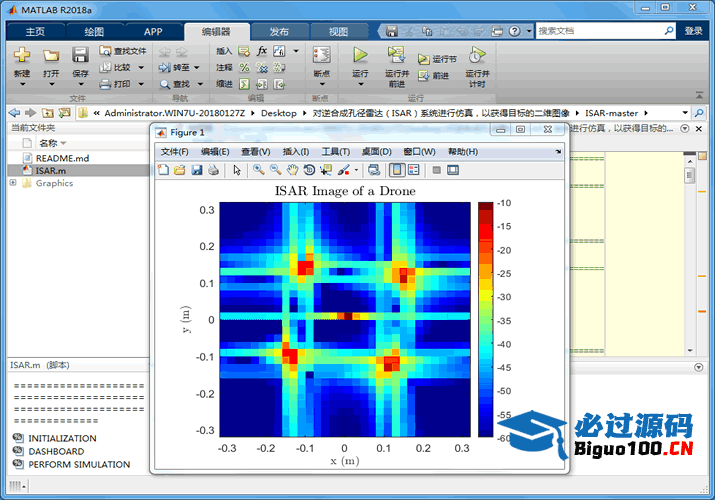Click ISAR-master in the folder path

[611, 113]
